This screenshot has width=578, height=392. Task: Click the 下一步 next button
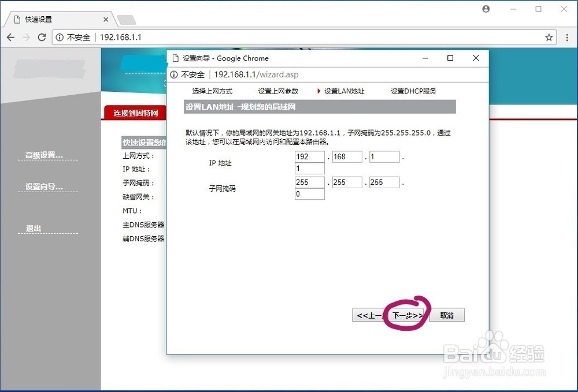(406, 315)
